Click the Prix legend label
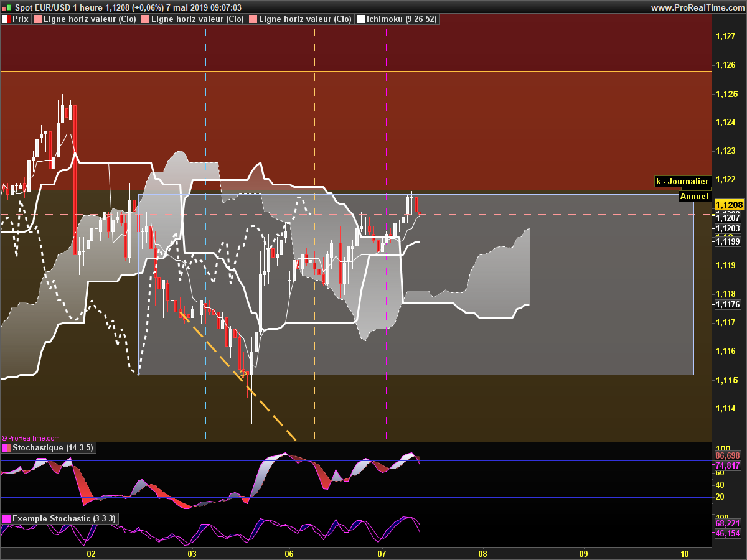 point(21,19)
